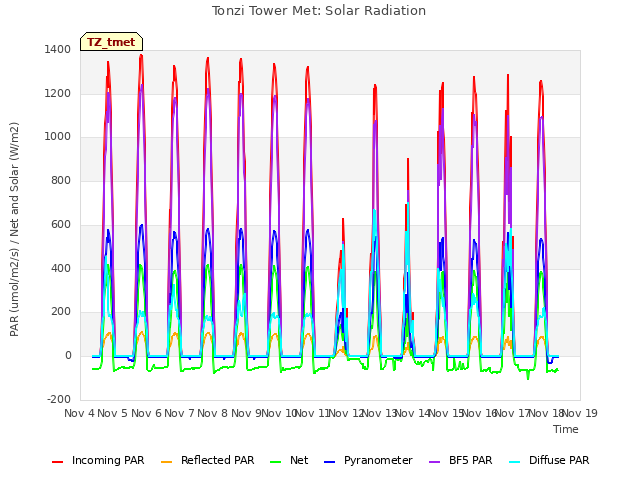Click the Nov 6 x-axis tick label

[146, 413]
